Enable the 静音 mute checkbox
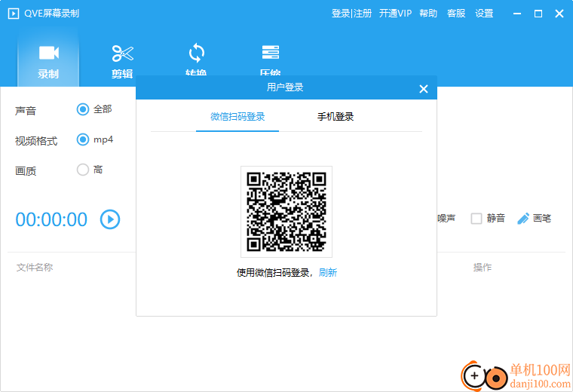The image size is (573, 392). coord(476,219)
